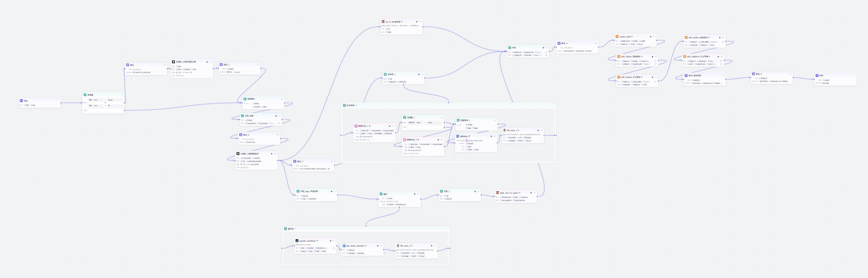This screenshot has height=278, width=868.
Task: Click the 开始 start node icon
Action: click(x=21, y=101)
